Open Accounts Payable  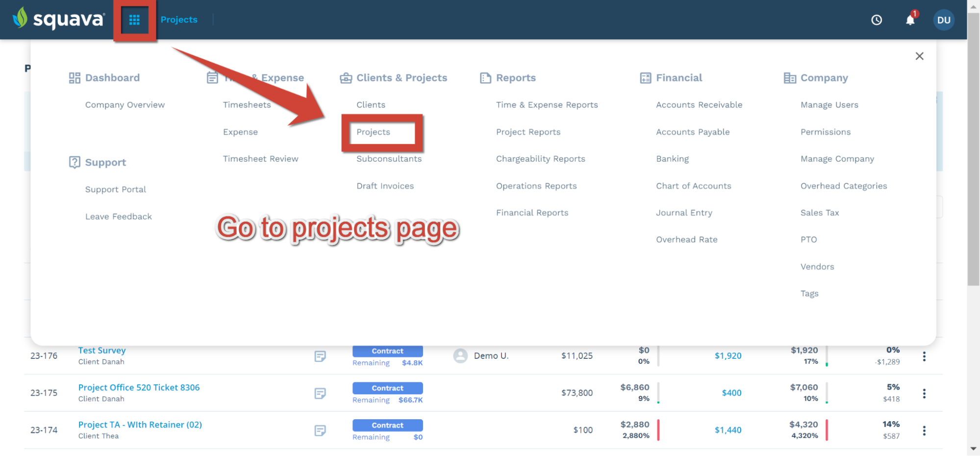[x=693, y=132]
